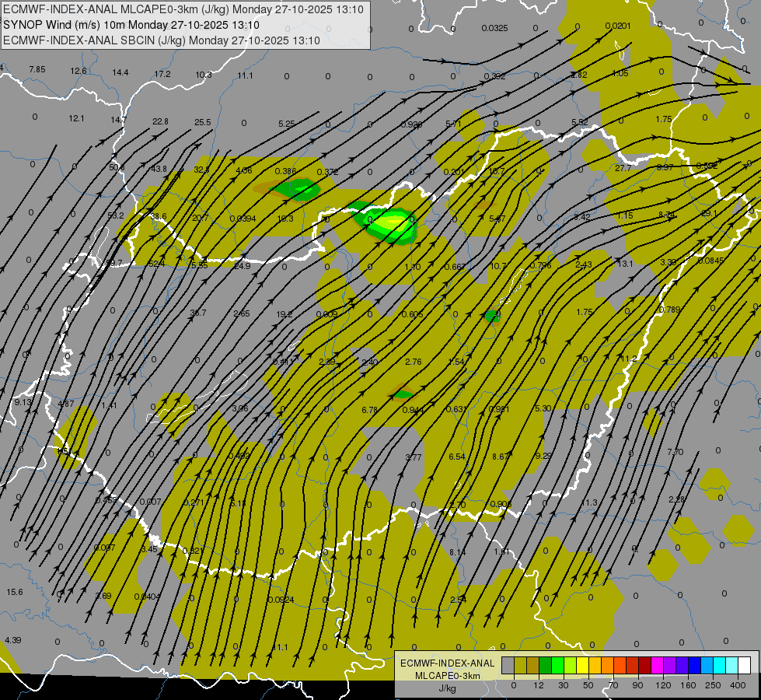The height and width of the screenshot is (700, 761).
Task: Pick the magenta swatch in the legend
Action: pyautogui.click(x=657, y=666)
